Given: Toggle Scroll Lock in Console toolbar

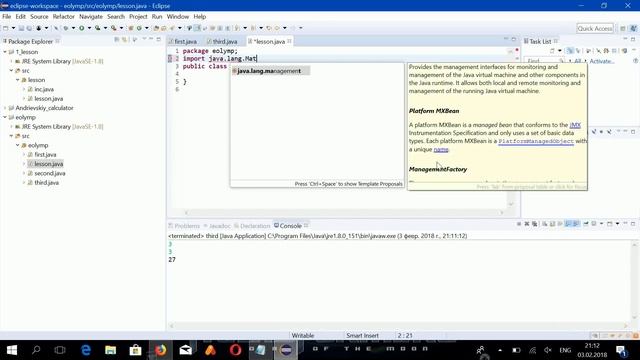Looking at the screenshot, I should click(552, 224).
